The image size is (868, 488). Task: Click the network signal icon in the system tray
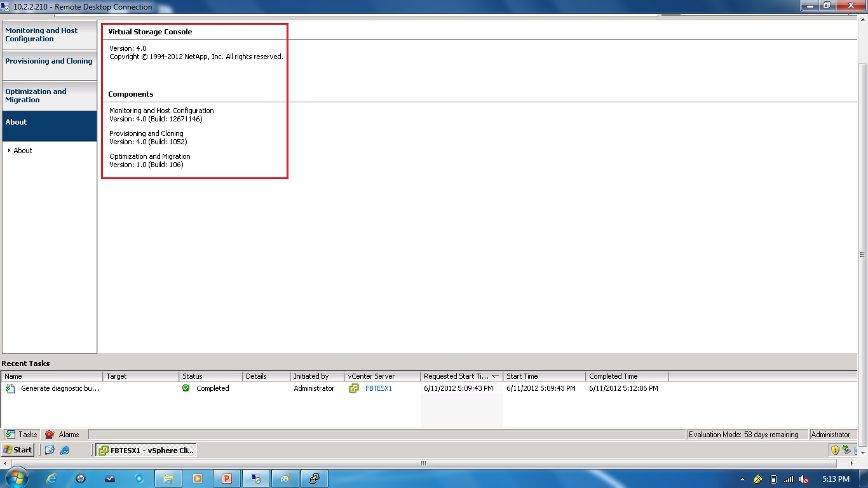point(788,478)
